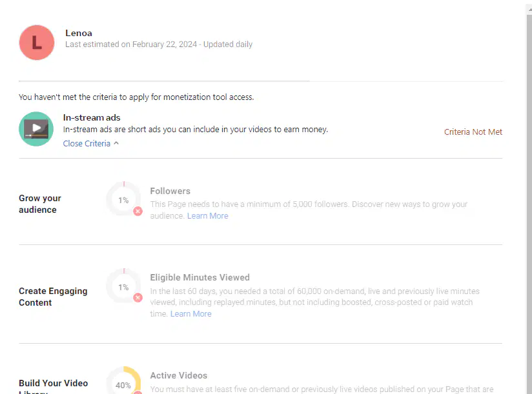Click the In-stream ads heading
This screenshot has height=394, width=532.
click(92, 117)
